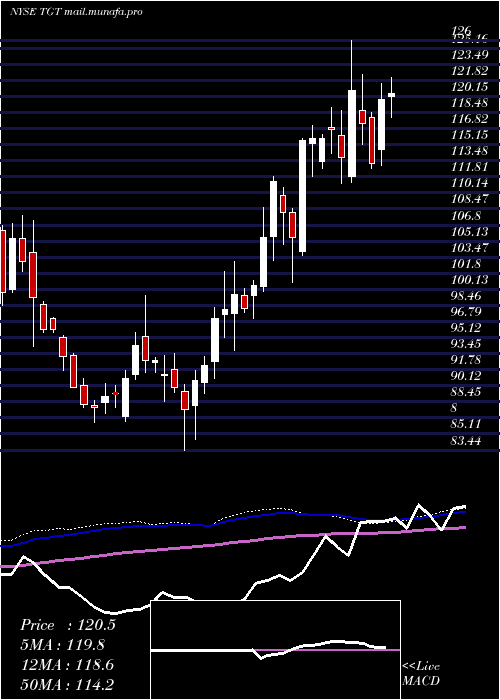Click the 95.12 price axis label
The width and height of the screenshot is (500, 700).
[466, 328]
